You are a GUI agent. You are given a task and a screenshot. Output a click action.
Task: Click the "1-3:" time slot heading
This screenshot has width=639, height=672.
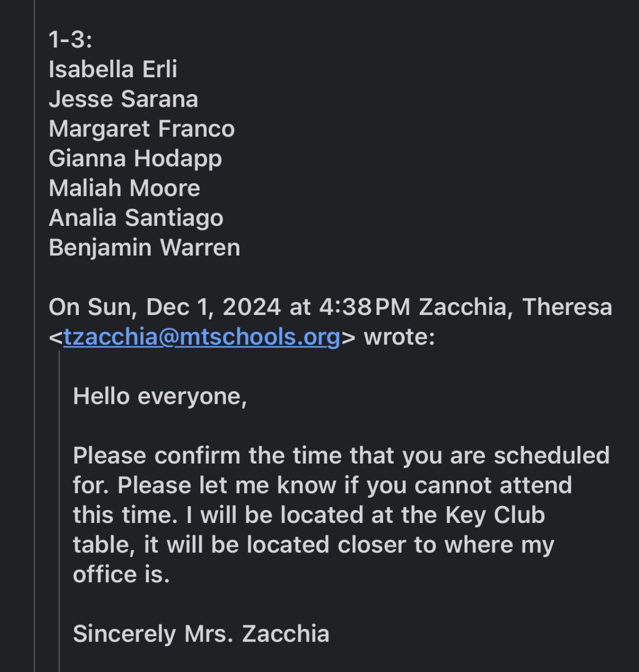[70, 39]
